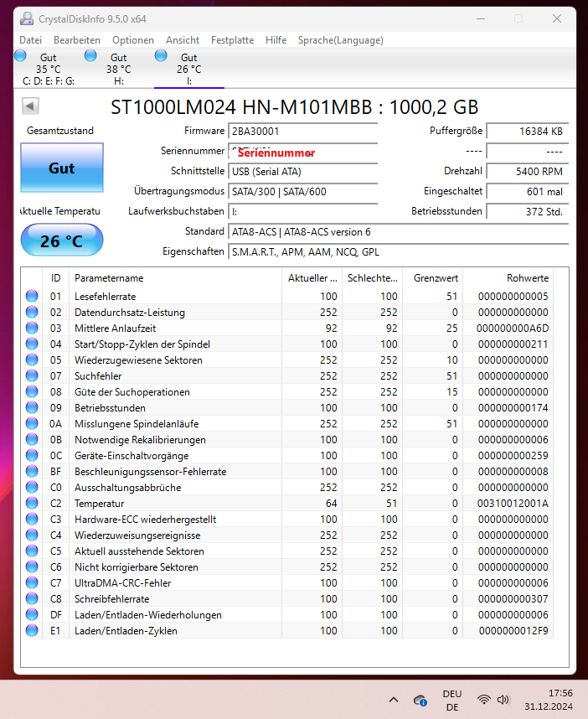Click the Aktueller column header
The image size is (588, 719).
[x=312, y=278]
